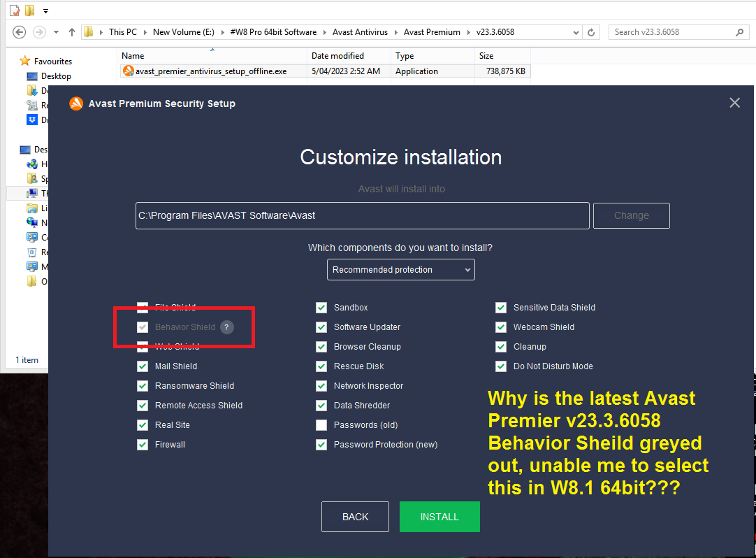This screenshot has height=558, width=756.
Task: Expand the chevron after New Volume (E:)
Action: [x=222, y=32]
